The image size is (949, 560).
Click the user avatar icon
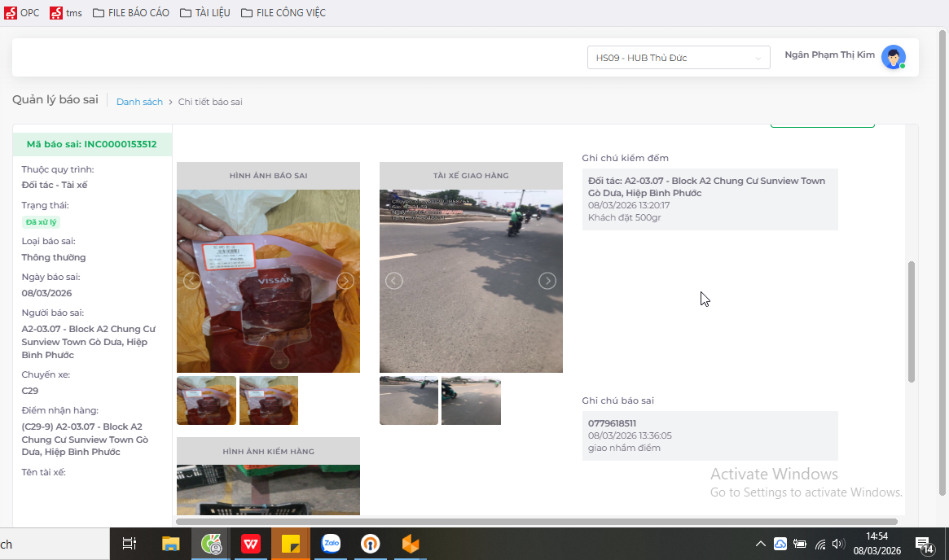pos(894,57)
